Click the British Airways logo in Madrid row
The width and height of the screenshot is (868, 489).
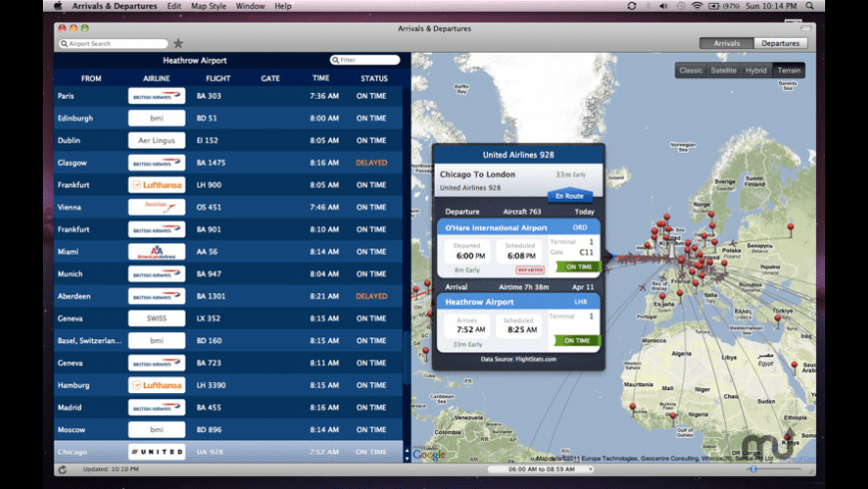157,407
